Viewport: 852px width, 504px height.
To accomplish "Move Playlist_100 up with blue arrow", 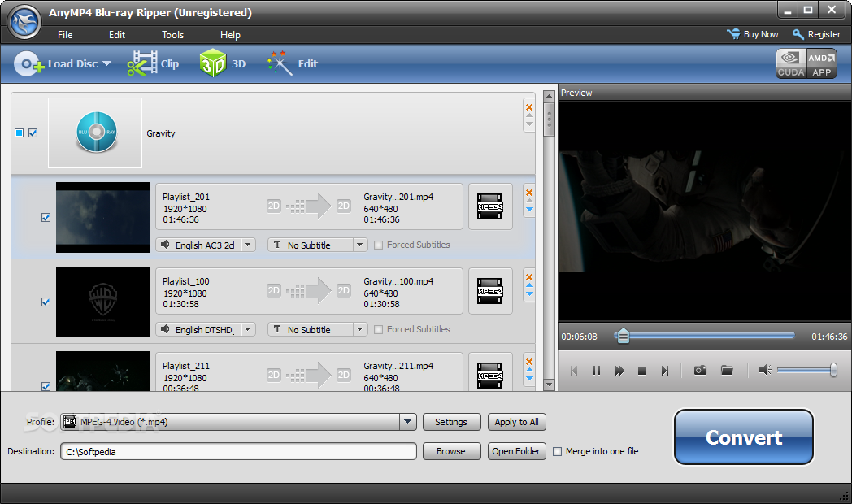I will [x=529, y=285].
